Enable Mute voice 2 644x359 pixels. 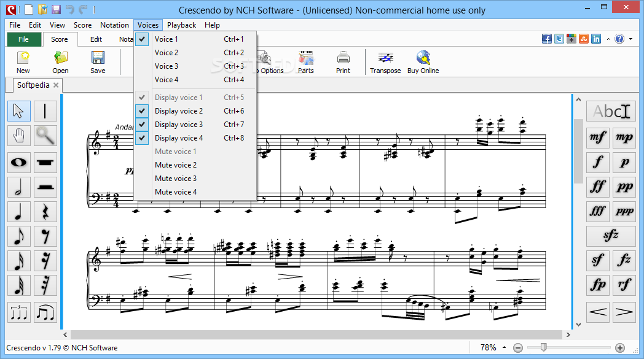point(195,165)
